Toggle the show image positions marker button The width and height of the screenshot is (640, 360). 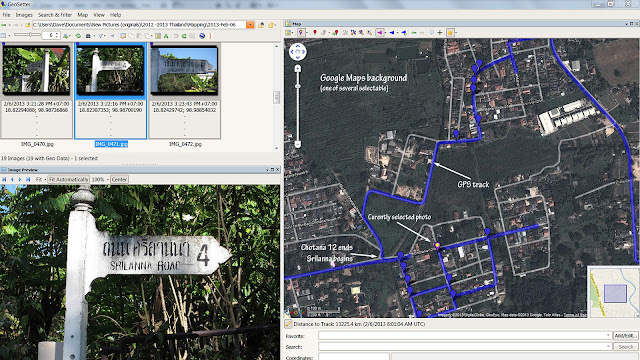pyautogui.click(x=301, y=32)
